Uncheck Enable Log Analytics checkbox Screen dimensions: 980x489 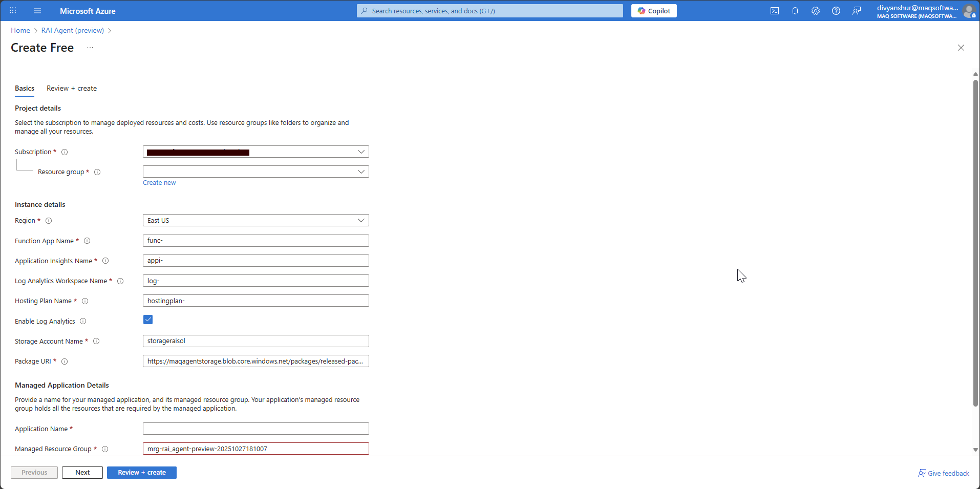[x=148, y=320]
